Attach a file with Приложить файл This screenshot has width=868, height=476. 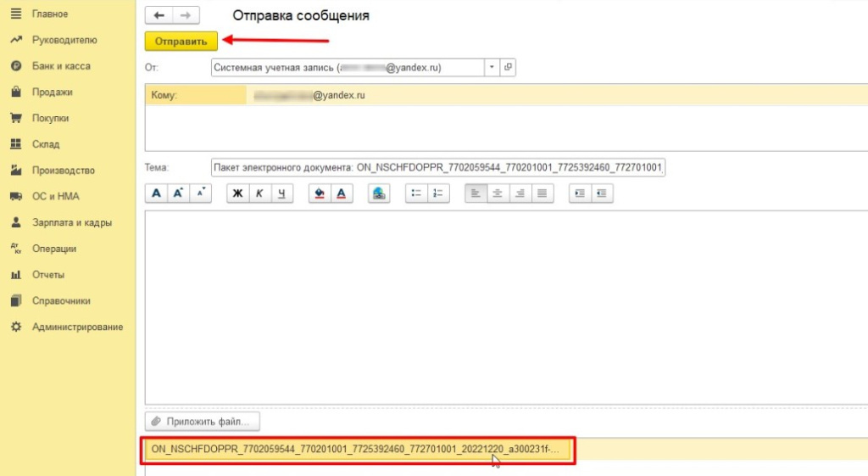[202, 422]
